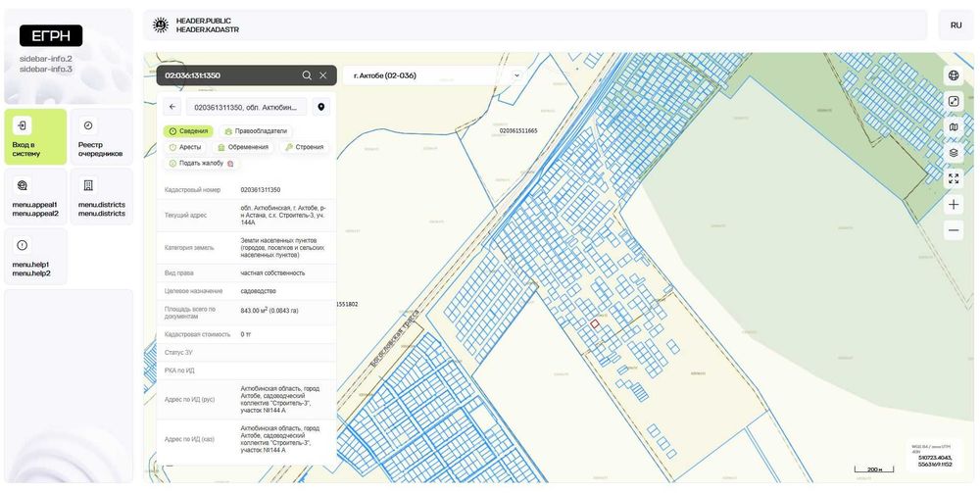Select the Правообладатели tab
Image resolution: width=980 pixels, height=493 pixels.
coord(256,131)
